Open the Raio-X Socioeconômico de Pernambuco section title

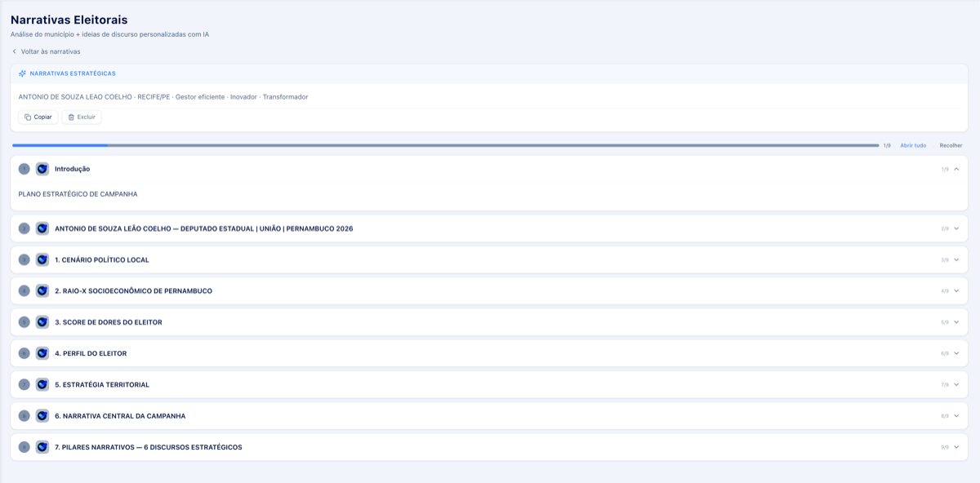coord(133,290)
